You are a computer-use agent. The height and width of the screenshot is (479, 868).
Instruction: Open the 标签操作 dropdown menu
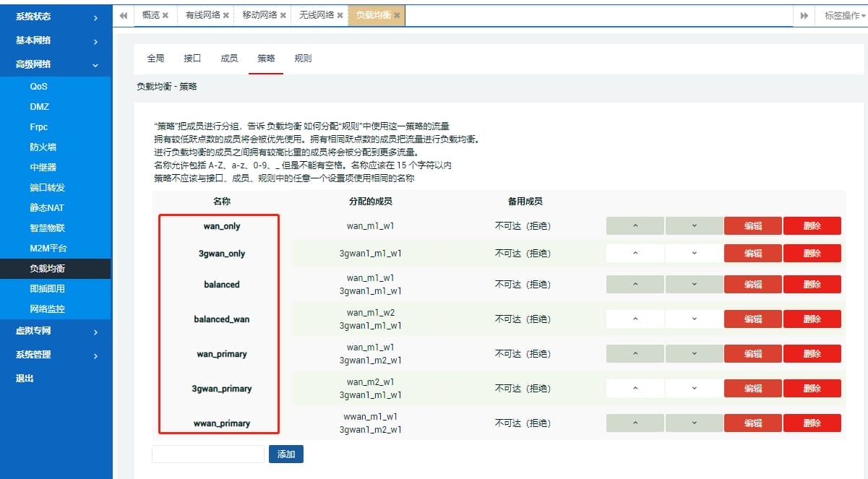click(x=844, y=15)
